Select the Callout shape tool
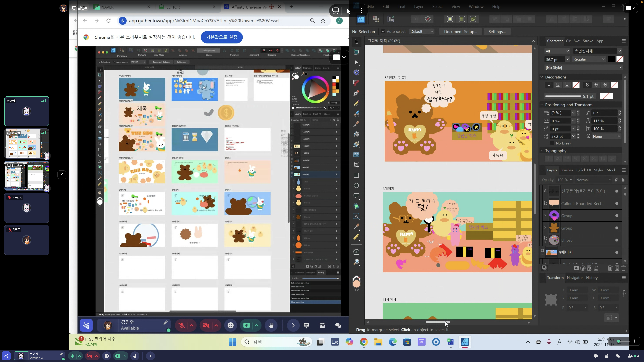The width and height of the screenshot is (644, 362). point(356,196)
